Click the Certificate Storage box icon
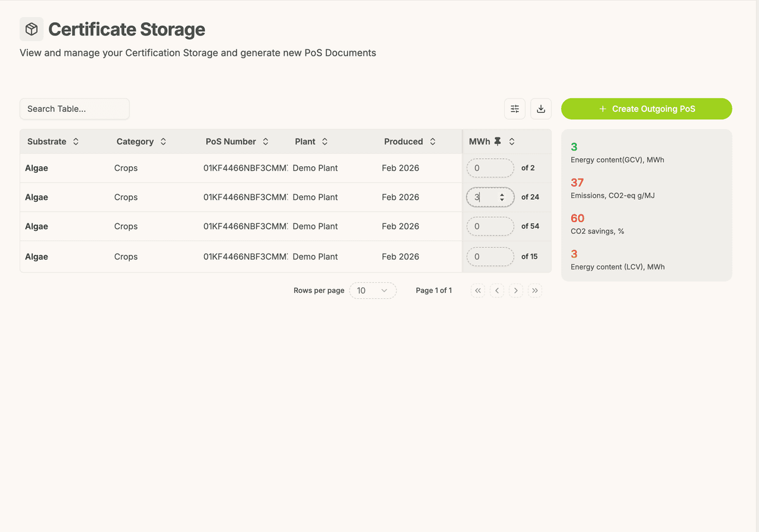759x532 pixels. [32, 29]
